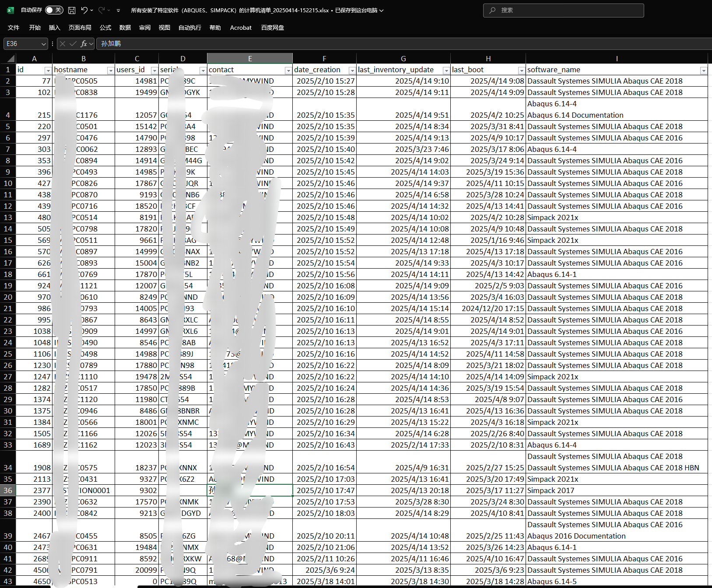This screenshot has width=712, height=588.
Task: Open the hostname column filter dropdown
Action: (110, 70)
